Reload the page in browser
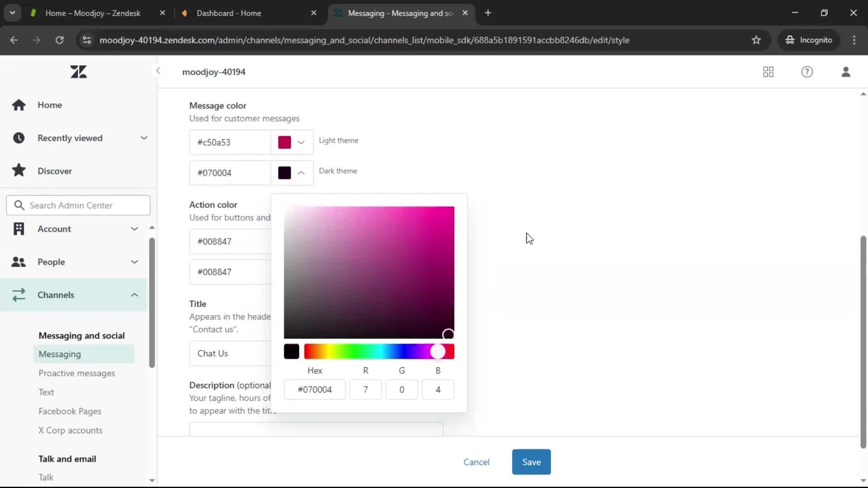The image size is (868, 488). point(59,40)
